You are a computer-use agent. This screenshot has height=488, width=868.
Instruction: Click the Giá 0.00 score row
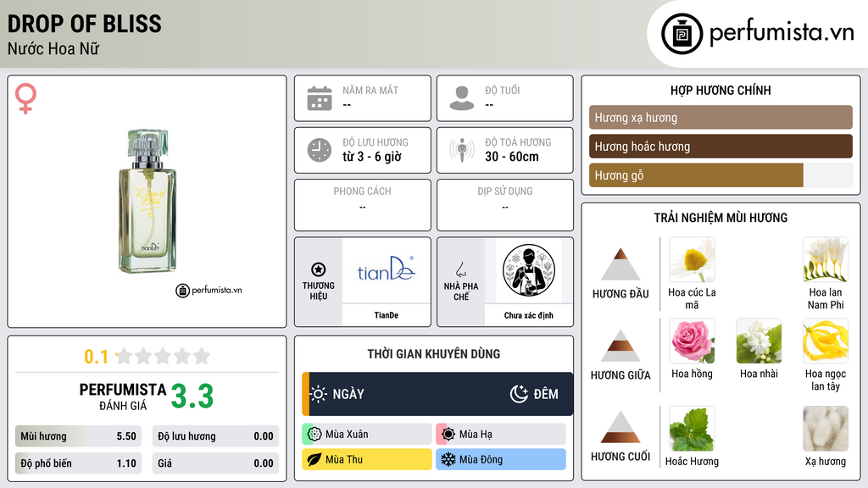tap(215, 463)
